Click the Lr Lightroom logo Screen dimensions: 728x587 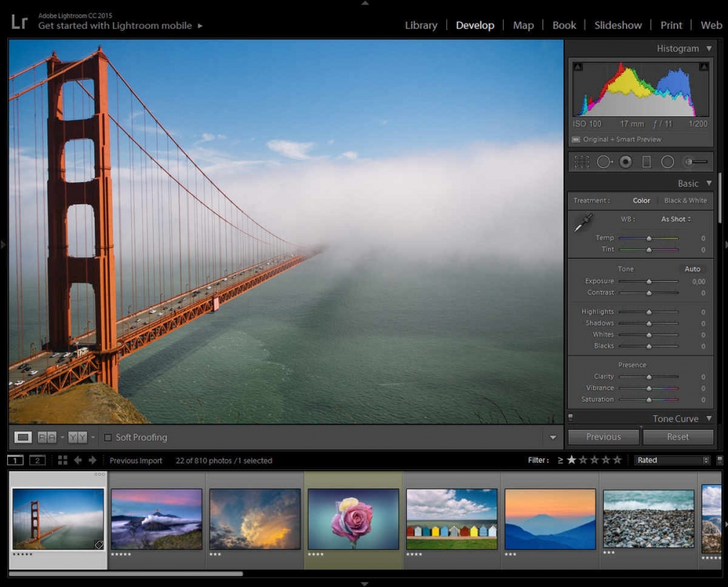pyautogui.click(x=19, y=21)
